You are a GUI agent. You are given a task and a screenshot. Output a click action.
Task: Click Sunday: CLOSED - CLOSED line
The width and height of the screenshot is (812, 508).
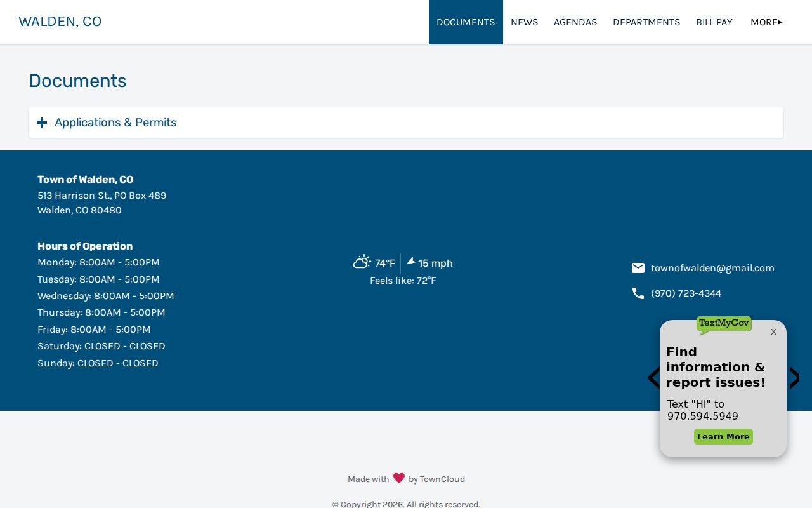click(x=98, y=363)
